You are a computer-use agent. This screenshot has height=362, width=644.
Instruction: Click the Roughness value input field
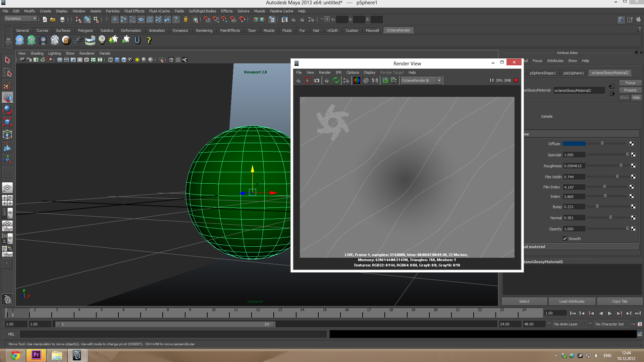point(574,166)
